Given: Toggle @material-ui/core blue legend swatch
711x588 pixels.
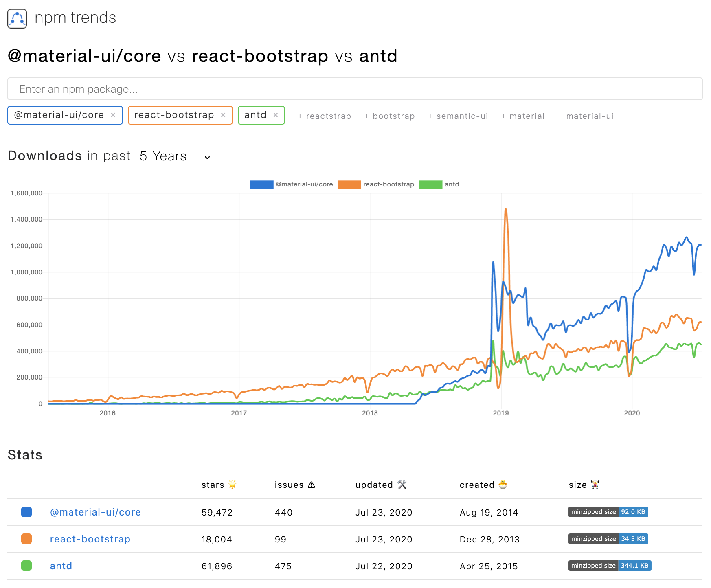Looking at the screenshot, I should [261, 184].
